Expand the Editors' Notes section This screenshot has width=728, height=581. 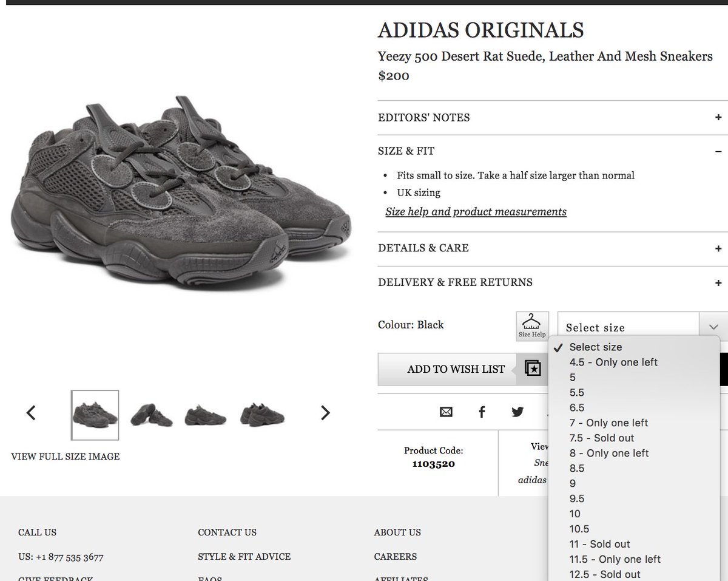point(718,118)
